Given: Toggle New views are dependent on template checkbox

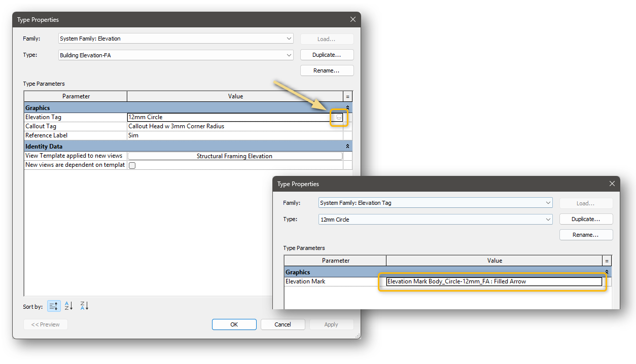Looking at the screenshot, I should pos(132,165).
